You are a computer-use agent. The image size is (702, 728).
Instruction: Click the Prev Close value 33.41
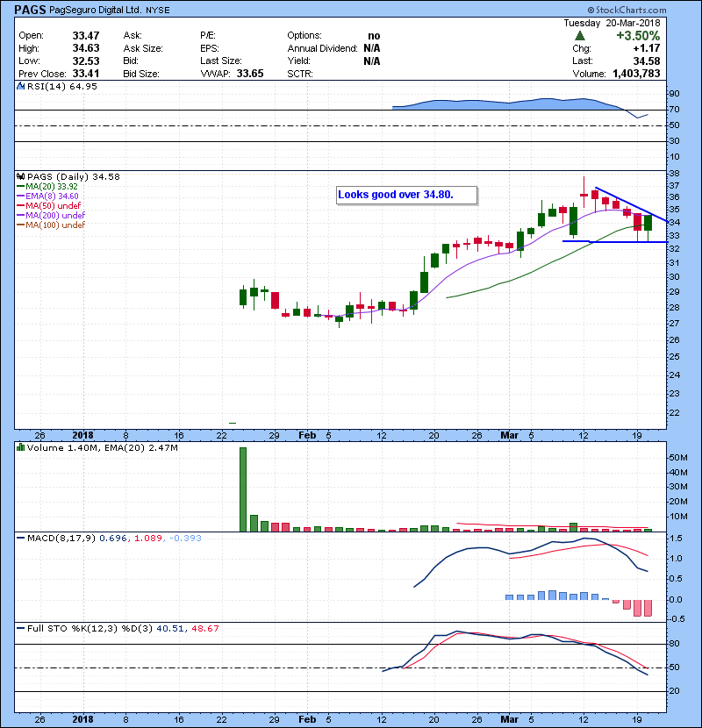pyautogui.click(x=86, y=74)
